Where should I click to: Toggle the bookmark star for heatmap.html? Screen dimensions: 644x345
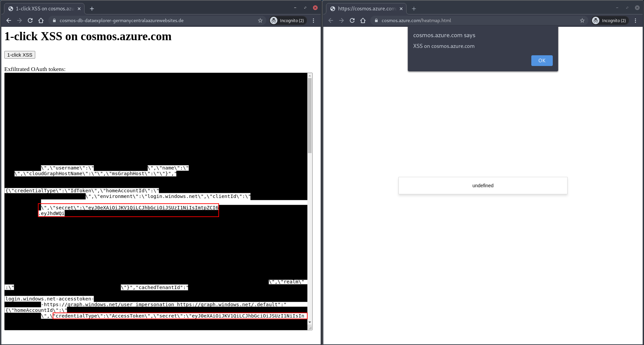(582, 20)
